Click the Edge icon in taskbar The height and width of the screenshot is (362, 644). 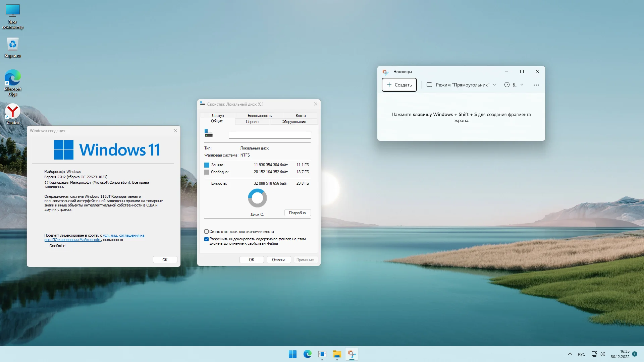307,354
